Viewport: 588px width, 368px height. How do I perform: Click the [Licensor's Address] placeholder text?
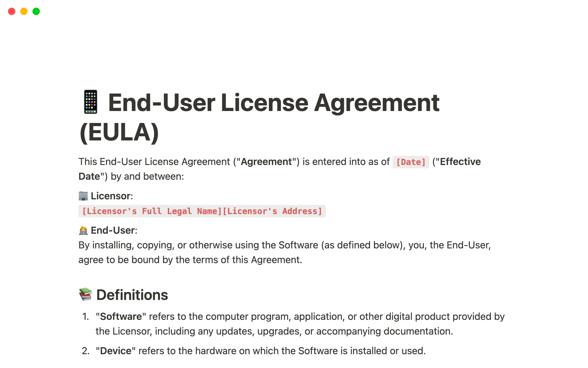[274, 211]
